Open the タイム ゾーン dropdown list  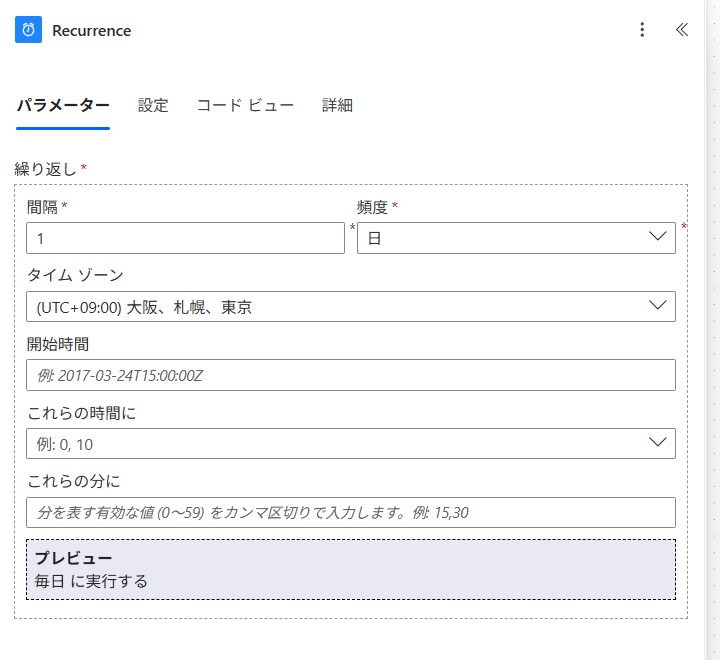coord(350,306)
